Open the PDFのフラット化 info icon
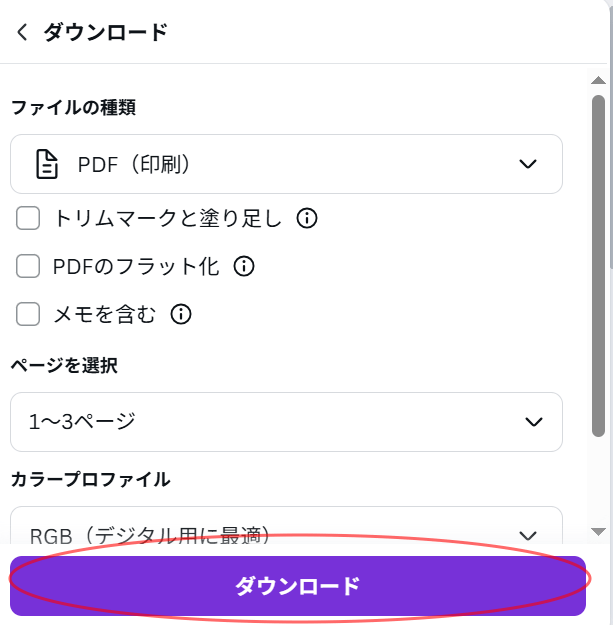 [x=244, y=266]
